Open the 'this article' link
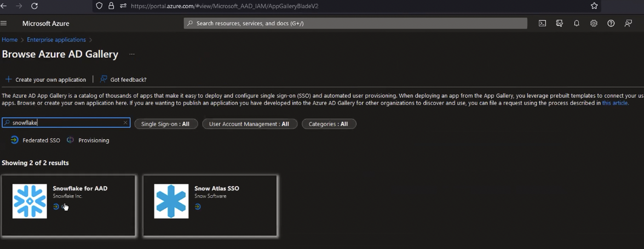The height and width of the screenshot is (249, 644). point(615,103)
